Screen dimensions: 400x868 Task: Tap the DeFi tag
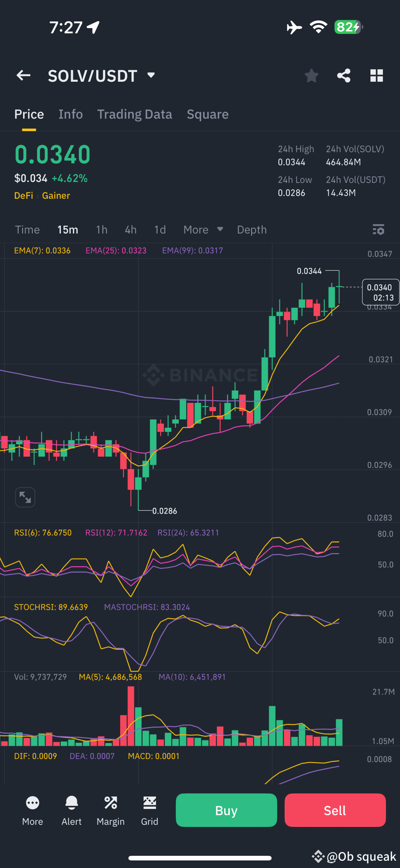coord(24,195)
